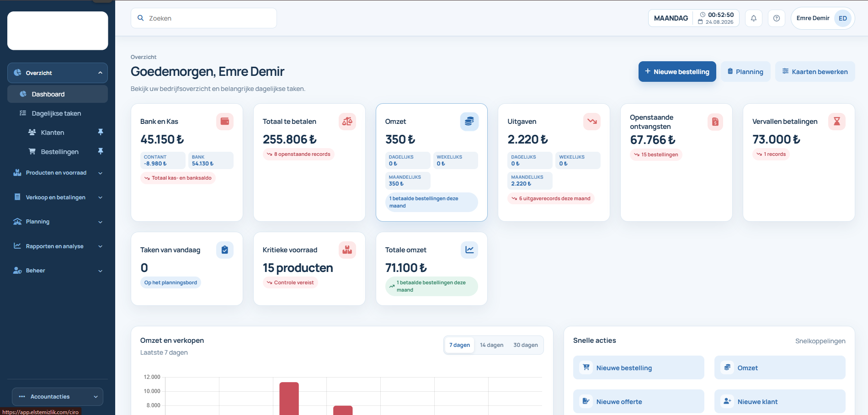Expand Producten en voorraad menu
868x415 pixels.
[x=58, y=173]
